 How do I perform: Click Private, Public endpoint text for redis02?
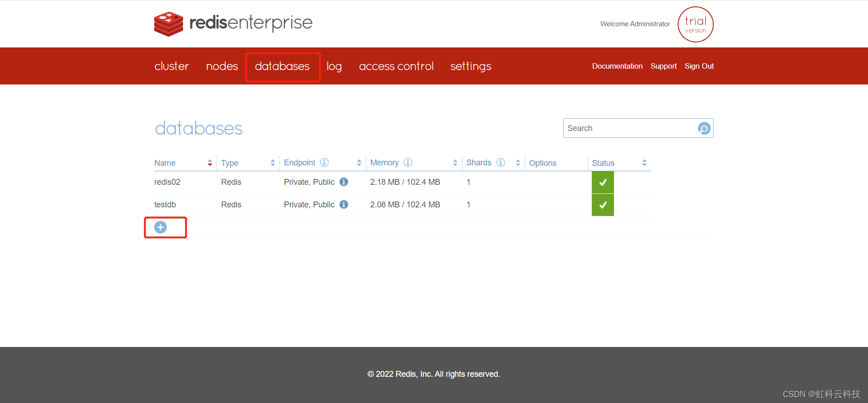[309, 182]
